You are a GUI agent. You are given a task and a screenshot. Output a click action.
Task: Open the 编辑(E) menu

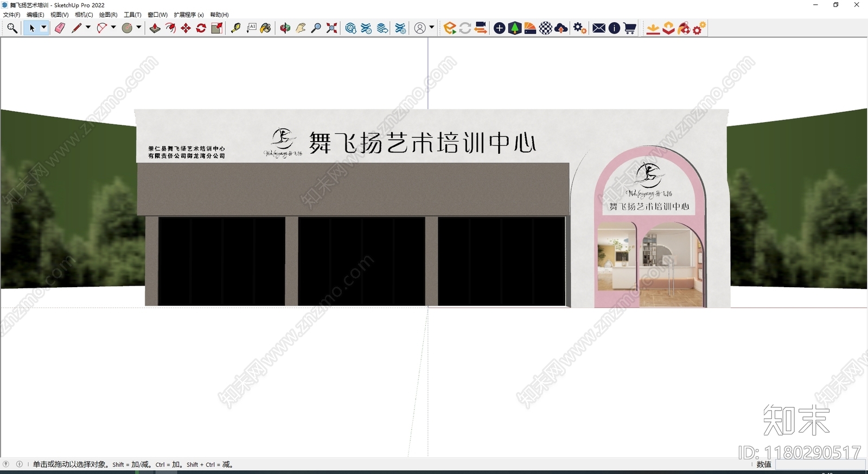point(35,15)
